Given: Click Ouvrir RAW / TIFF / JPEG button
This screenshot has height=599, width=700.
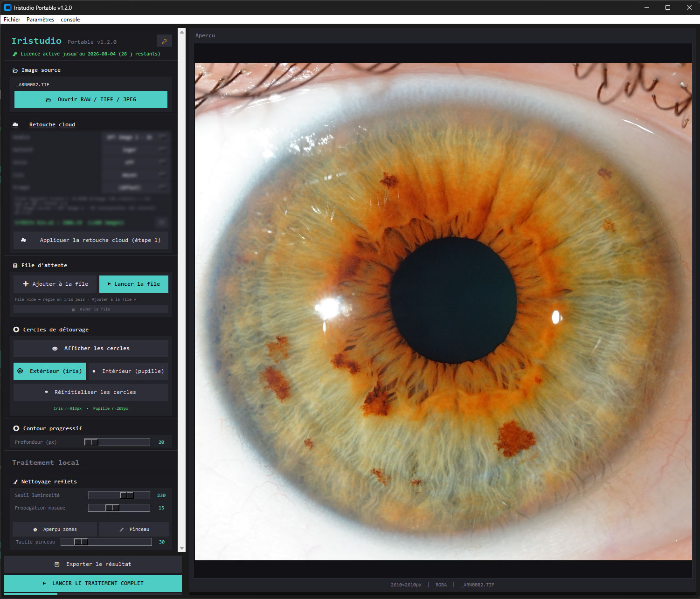Looking at the screenshot, I should pyautogui.click(x=91, y=99).
